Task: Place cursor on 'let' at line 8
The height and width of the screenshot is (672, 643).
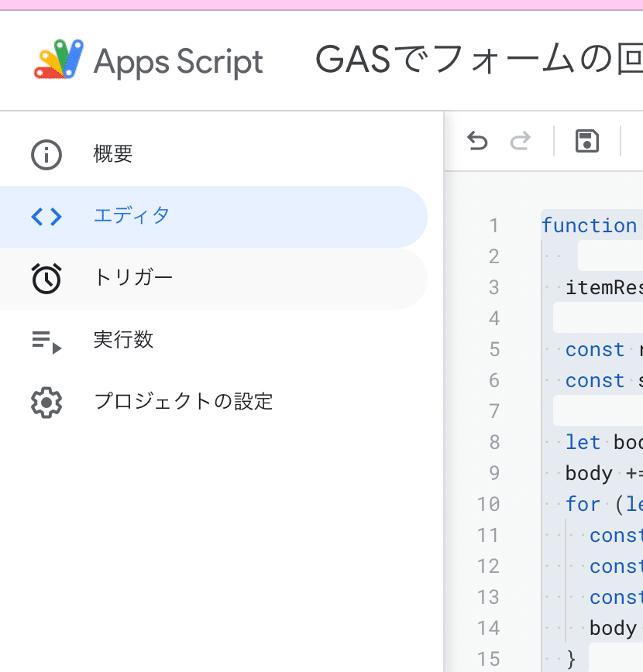Action: (583, 442)
